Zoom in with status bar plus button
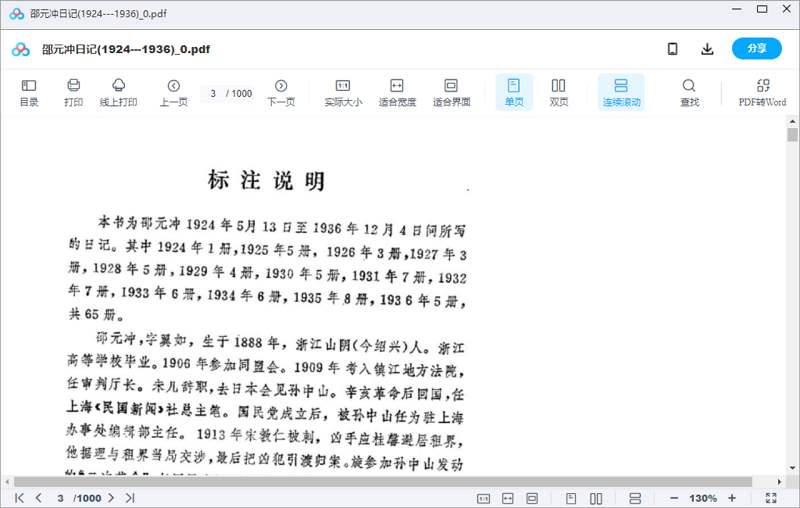The width and height of the screenshot is (800, 508). tap(732, 498)
